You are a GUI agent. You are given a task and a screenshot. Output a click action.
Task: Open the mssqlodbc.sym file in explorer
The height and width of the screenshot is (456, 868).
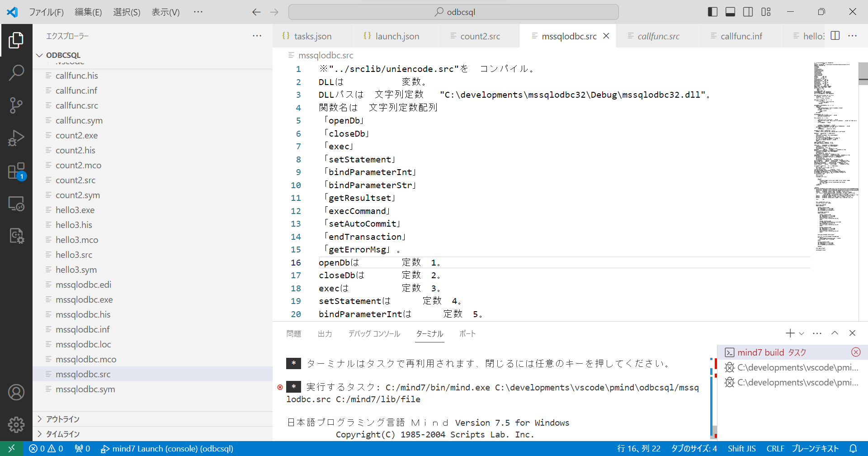tap(153, 389)
